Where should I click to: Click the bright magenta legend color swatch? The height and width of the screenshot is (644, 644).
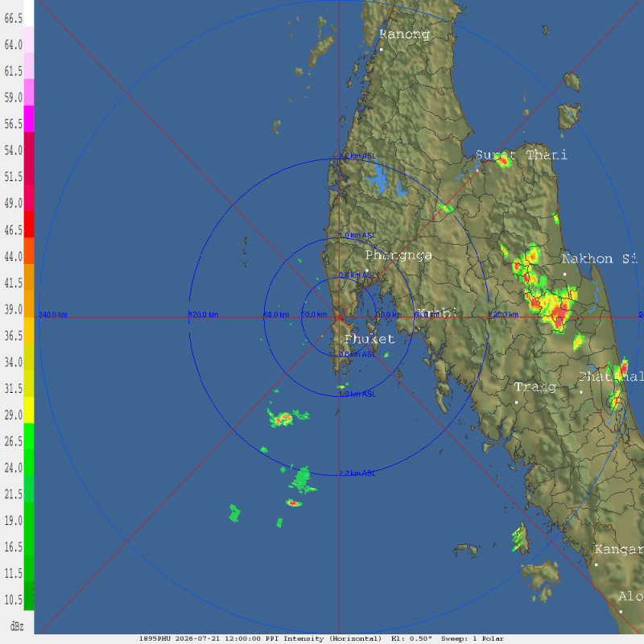(x=29, y=118)
